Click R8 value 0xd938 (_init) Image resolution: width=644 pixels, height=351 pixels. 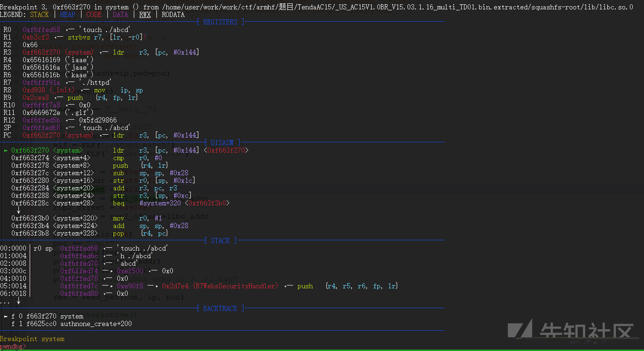49,90
